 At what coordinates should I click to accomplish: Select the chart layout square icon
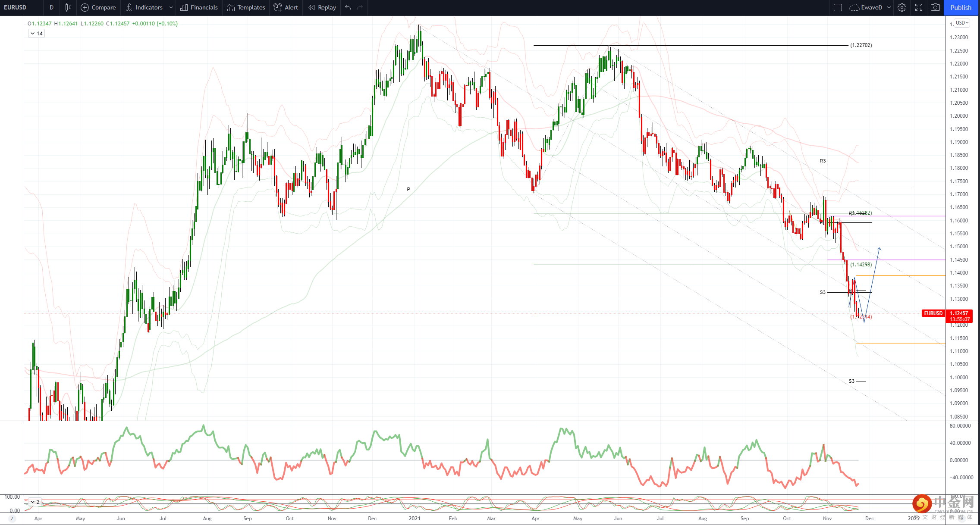pos(838,7)
